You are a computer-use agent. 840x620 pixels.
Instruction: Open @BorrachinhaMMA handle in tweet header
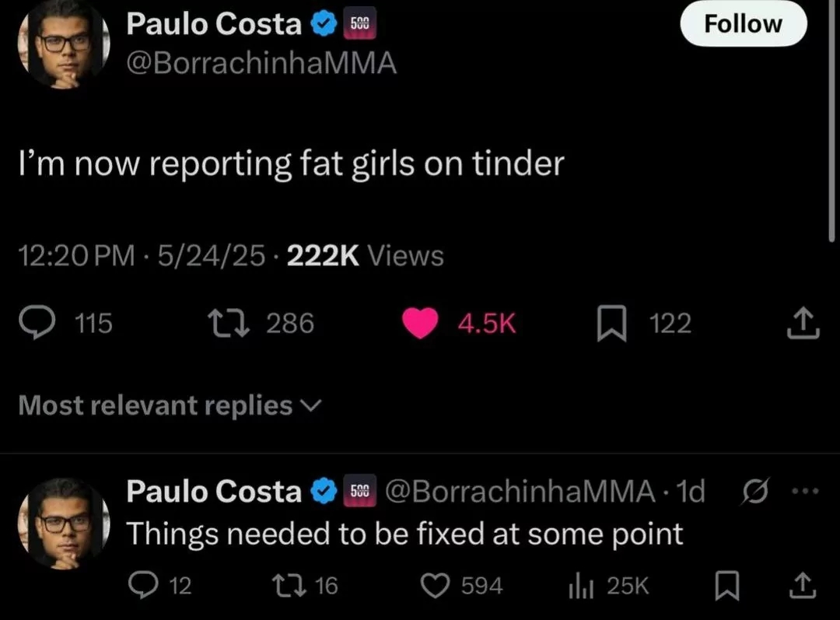tap(261, 63)
